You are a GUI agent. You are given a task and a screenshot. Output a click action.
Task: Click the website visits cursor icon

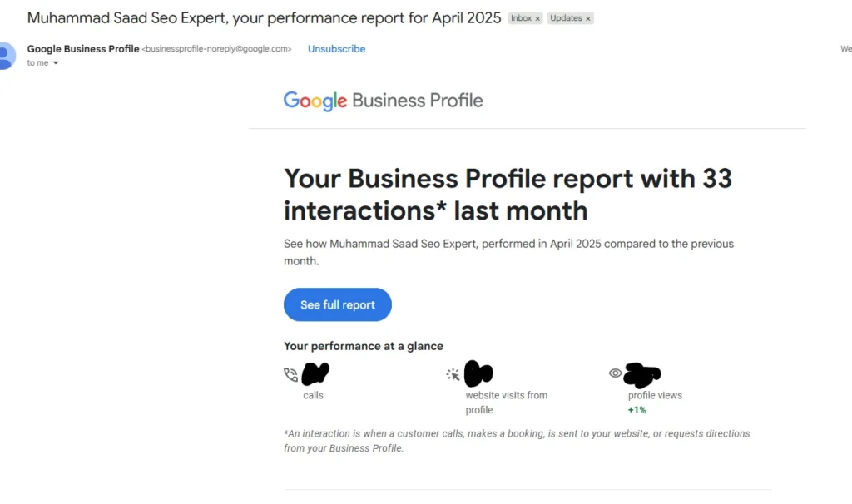pyautogui.click(x=453, y=374)
